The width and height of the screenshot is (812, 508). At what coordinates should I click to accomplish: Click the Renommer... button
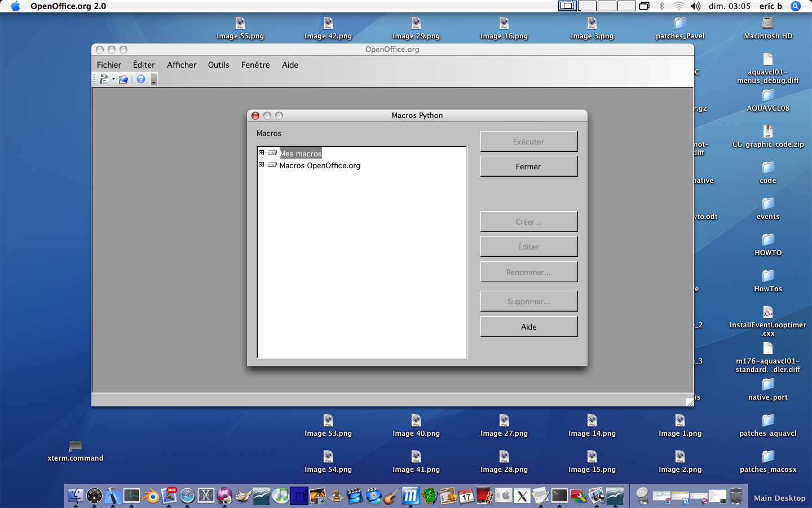click(528, 272)
